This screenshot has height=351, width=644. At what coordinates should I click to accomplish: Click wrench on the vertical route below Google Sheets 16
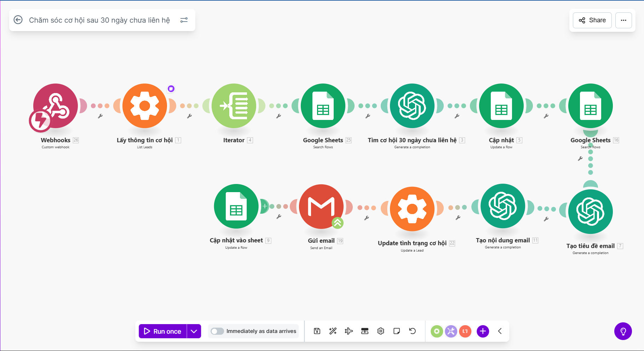click(x=580, y=159)
